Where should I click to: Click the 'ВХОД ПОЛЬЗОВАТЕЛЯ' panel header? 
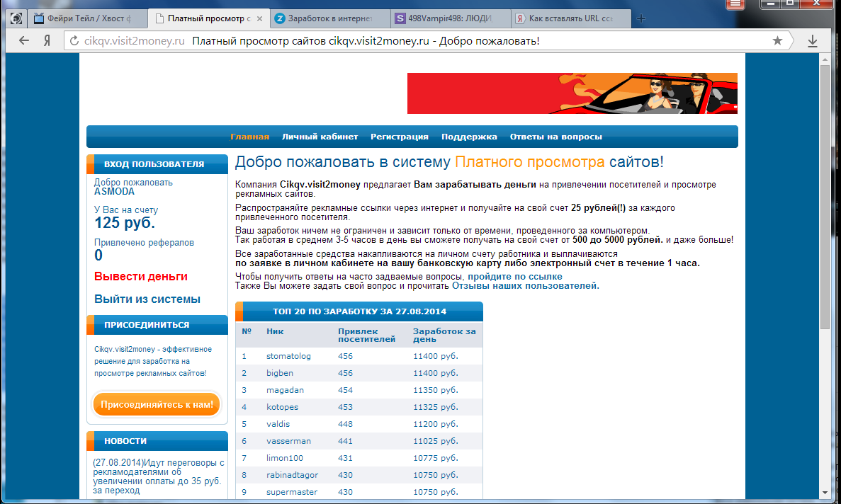point(157,164)
